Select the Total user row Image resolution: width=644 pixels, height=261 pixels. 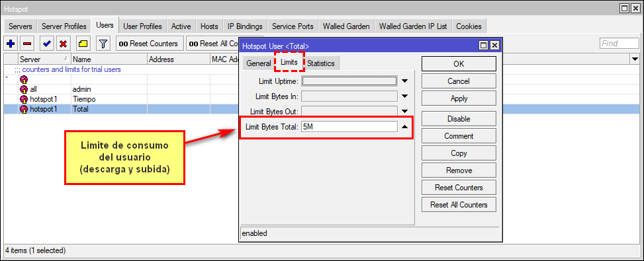[121, 109]
